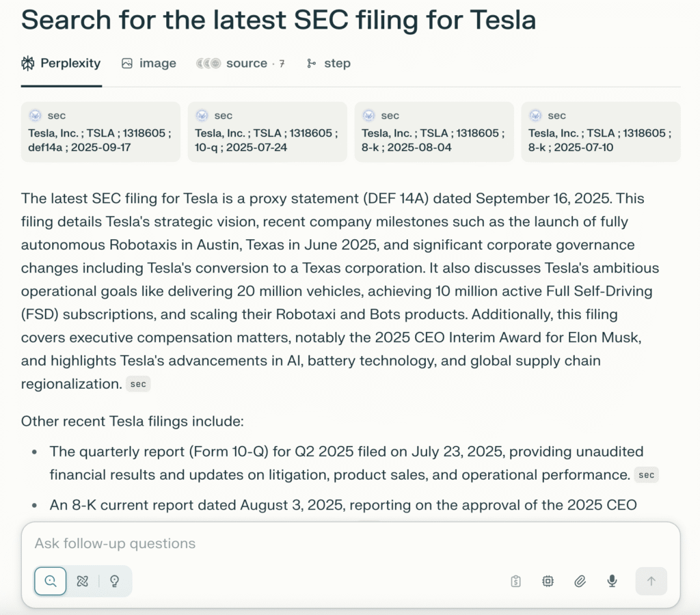Open the model chooser chip icon
700x615 pixels.
548,581
